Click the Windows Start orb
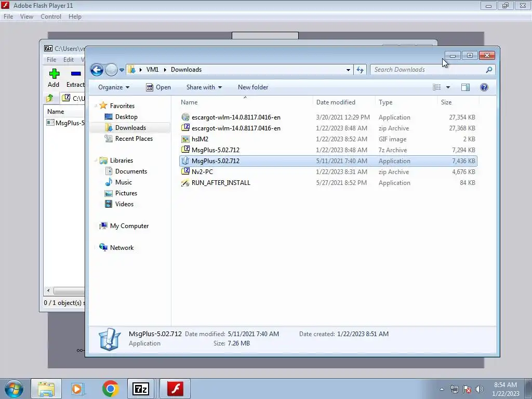The image size is (532, 399). (x=14, y=389)
